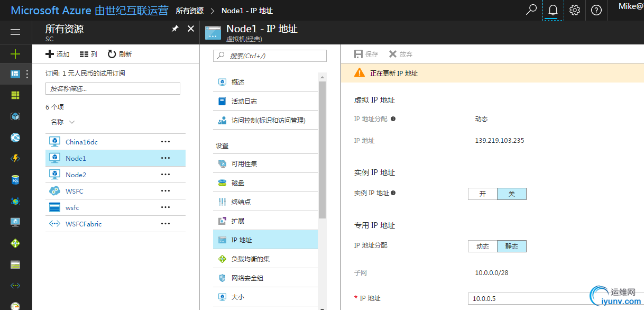The width and height of the screenshot is (644, 310).
Task: Open 访问控制(标识和访问管理) menu item
Action: 265,120
